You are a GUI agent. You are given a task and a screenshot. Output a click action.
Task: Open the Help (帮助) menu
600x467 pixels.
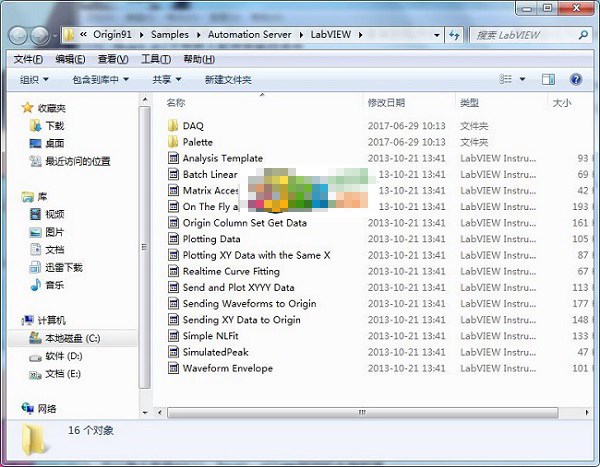199,59
